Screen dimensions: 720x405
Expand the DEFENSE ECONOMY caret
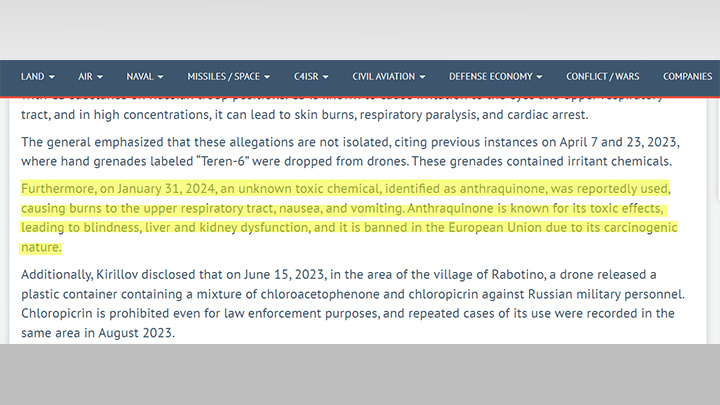click(540, 77)
